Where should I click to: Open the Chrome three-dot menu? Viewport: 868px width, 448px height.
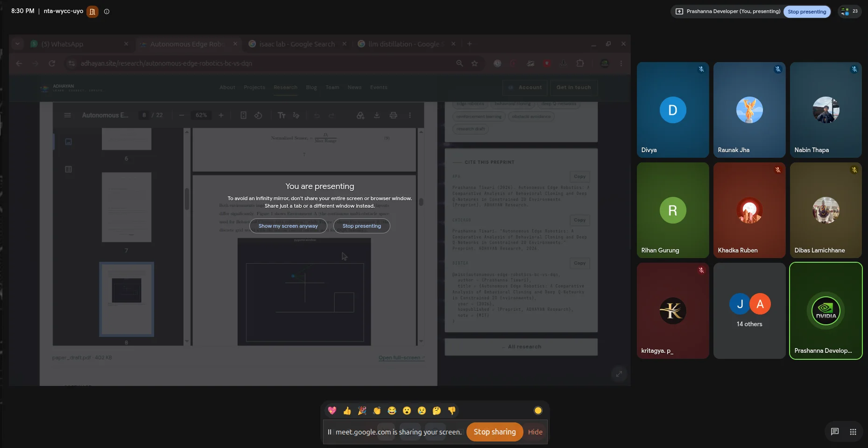click(621, 63)
